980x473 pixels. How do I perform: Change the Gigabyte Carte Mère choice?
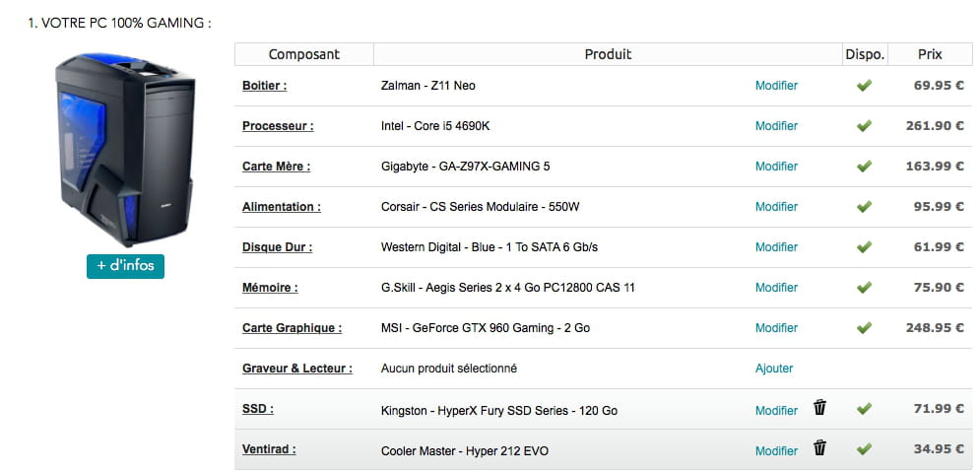pos(776,167)
